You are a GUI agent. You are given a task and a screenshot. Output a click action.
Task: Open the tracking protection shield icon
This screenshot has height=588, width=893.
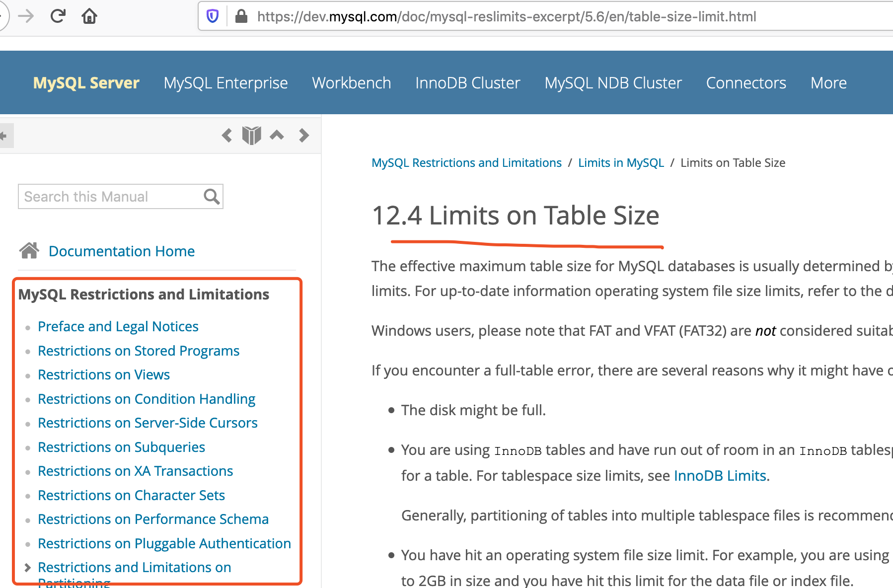(x=213, y=16)
